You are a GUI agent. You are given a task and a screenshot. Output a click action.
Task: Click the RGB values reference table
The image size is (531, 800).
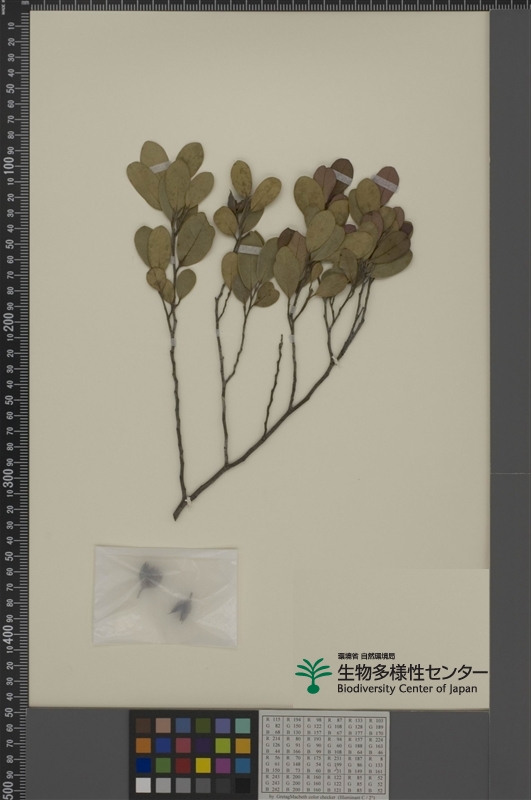click(x=324, y=755)
